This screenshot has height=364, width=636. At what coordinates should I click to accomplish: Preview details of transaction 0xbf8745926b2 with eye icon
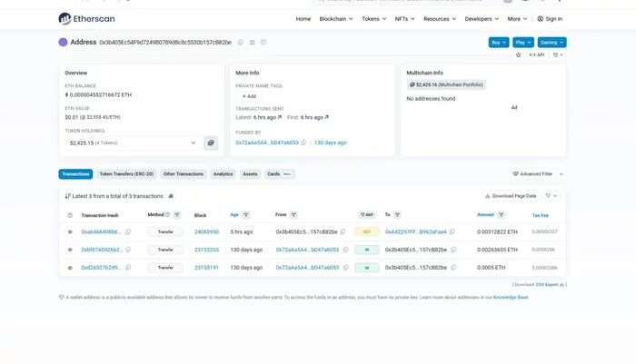click(x=70, y=250)
